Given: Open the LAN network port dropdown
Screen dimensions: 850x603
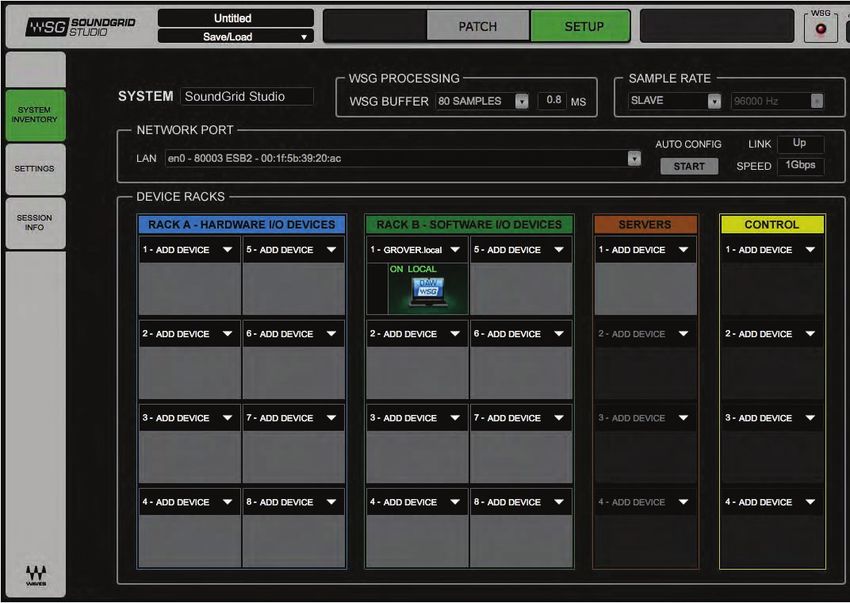Looking at the screenshot, I should pyautogui.click(x=403, y=158).
